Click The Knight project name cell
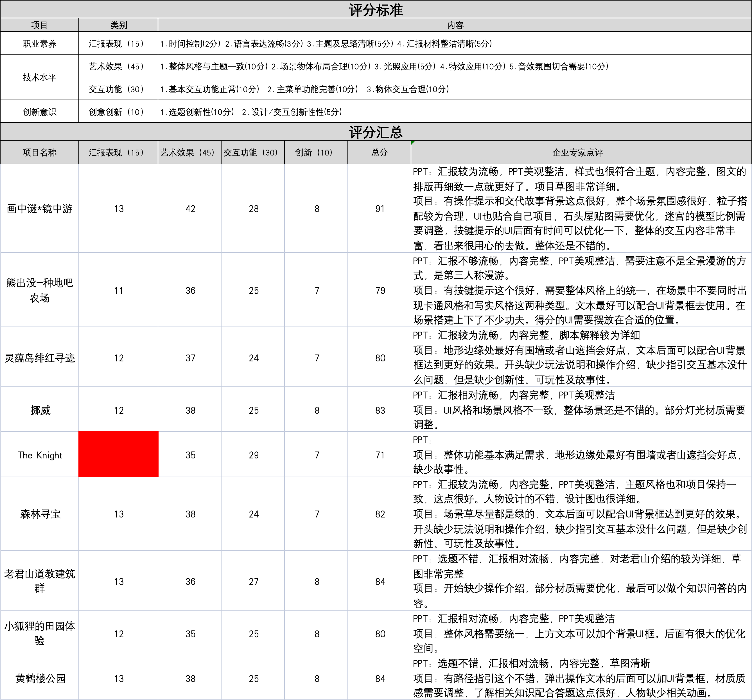Screen dimensions: 752x700 [39, 455]
